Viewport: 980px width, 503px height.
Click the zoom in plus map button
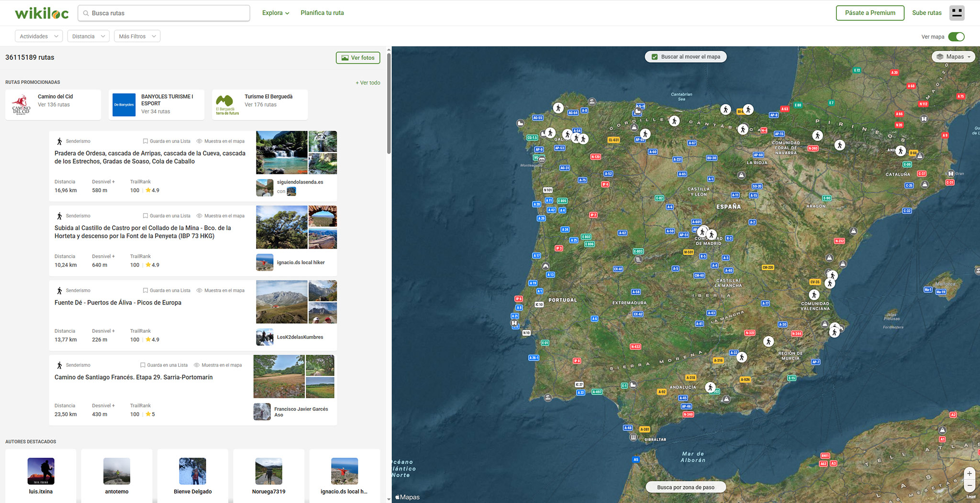pos(969,473)
